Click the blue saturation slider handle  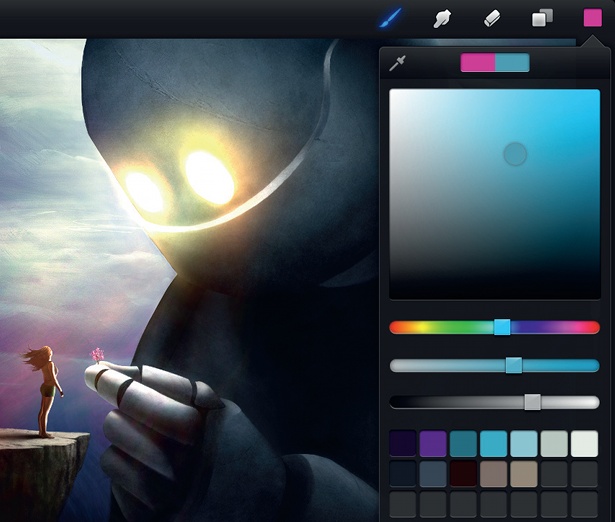(513, 366)
